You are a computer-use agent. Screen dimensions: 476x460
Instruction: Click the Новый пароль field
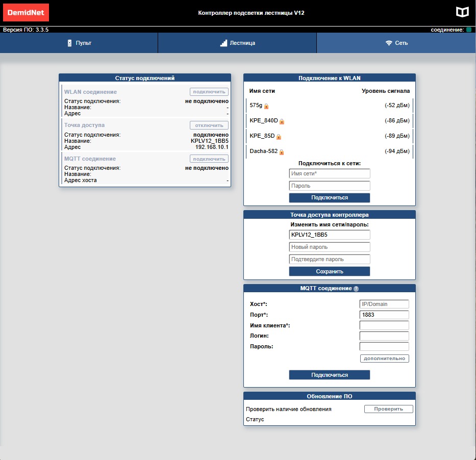(x=329, y=247)
